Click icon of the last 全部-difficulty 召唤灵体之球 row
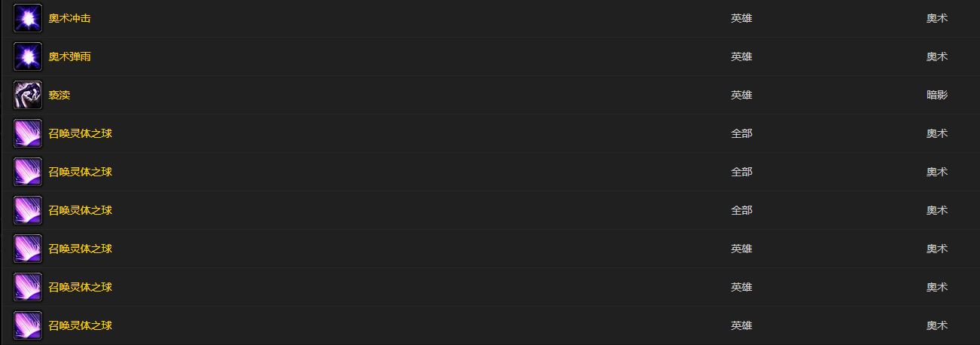The width and height of the screenshot is (980, 345). (28, 210)
